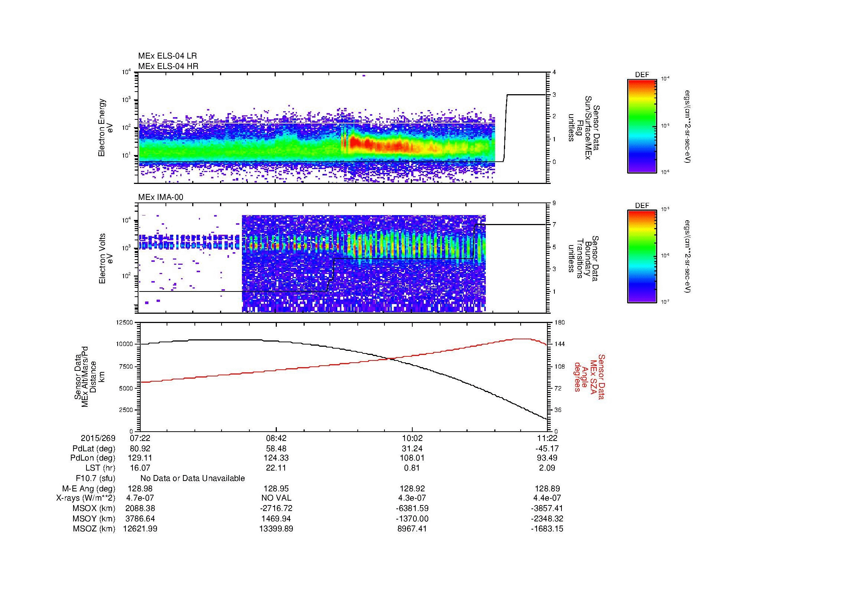Click the 'M-E Ang (deg)' row label
868x613 pixels.
click(89, 489)
